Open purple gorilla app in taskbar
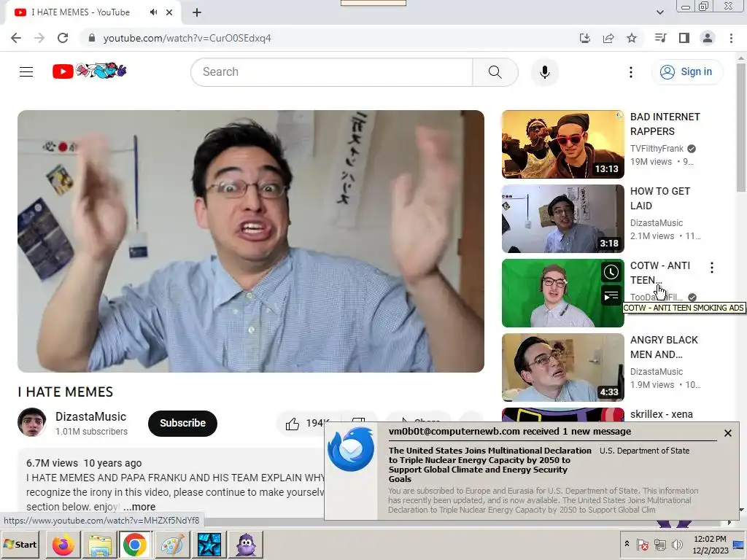Screen dimensions: 747x560 pos(246,544)
